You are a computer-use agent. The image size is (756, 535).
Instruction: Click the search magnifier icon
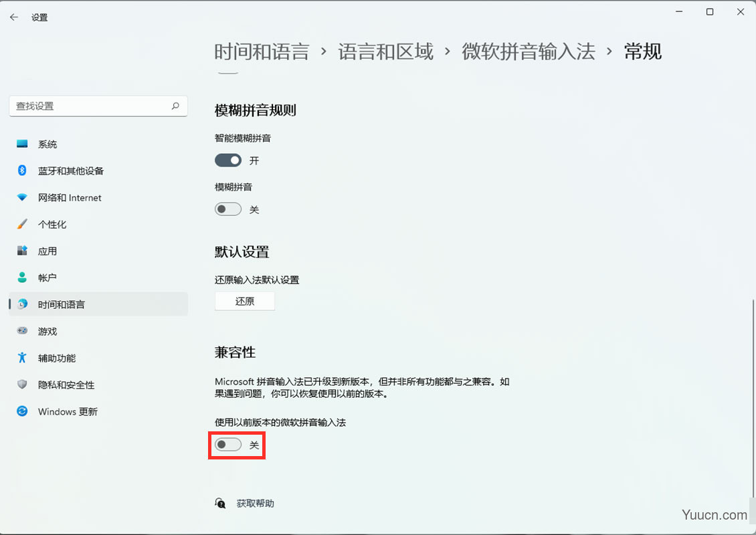click(175, 106)
